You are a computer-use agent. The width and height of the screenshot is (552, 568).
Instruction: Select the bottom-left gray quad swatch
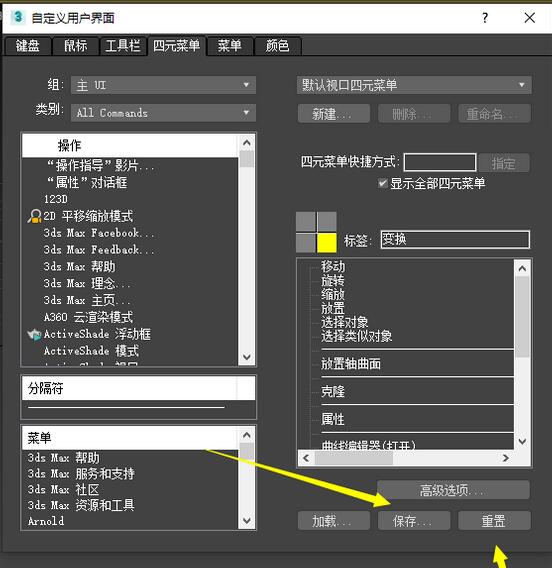[x=306, y=243]
